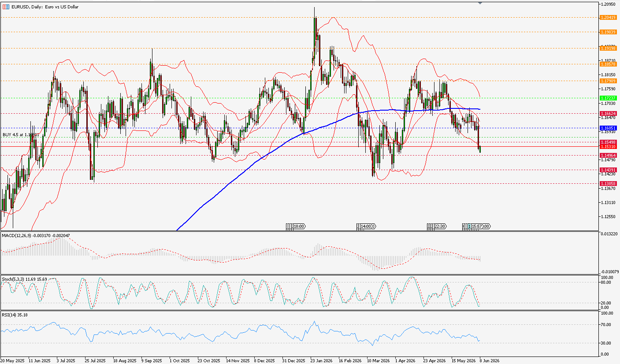Viewport: 620px width, 364px height.
Task: Click the blue 1.16051 price level tag
Action: (608, 128)
